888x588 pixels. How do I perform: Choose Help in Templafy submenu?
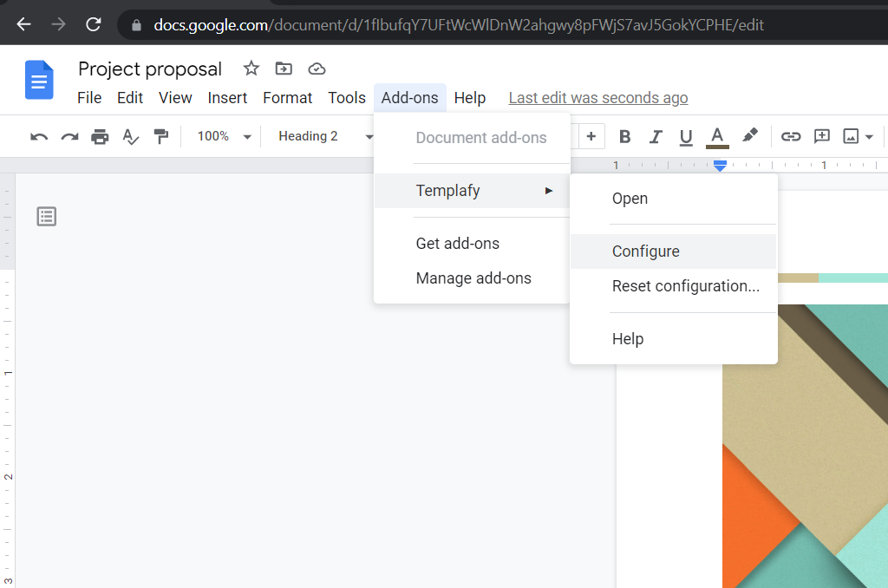click(673, 339)
